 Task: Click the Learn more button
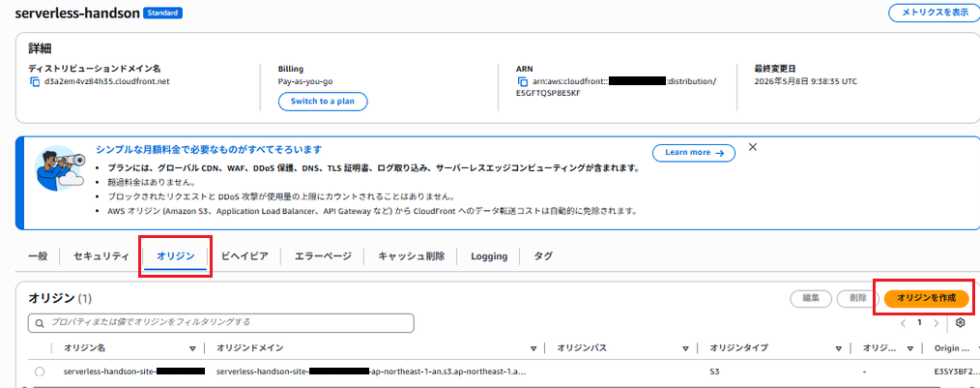tap(694, 152)
